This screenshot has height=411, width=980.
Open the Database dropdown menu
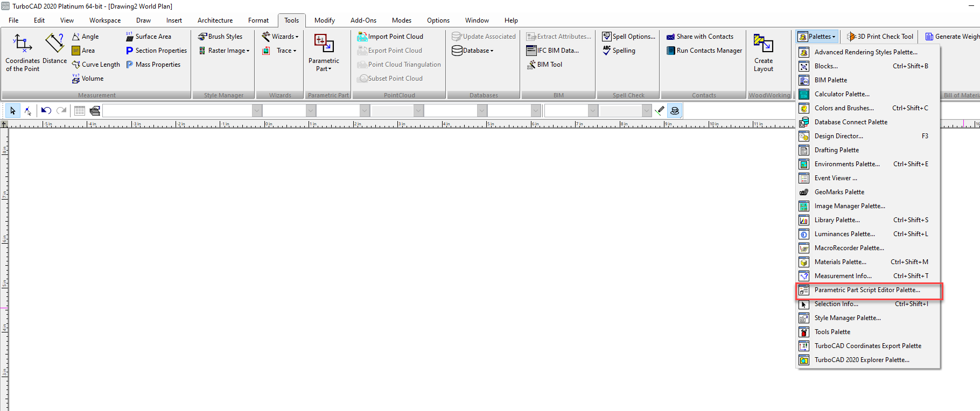click(473, 51)
